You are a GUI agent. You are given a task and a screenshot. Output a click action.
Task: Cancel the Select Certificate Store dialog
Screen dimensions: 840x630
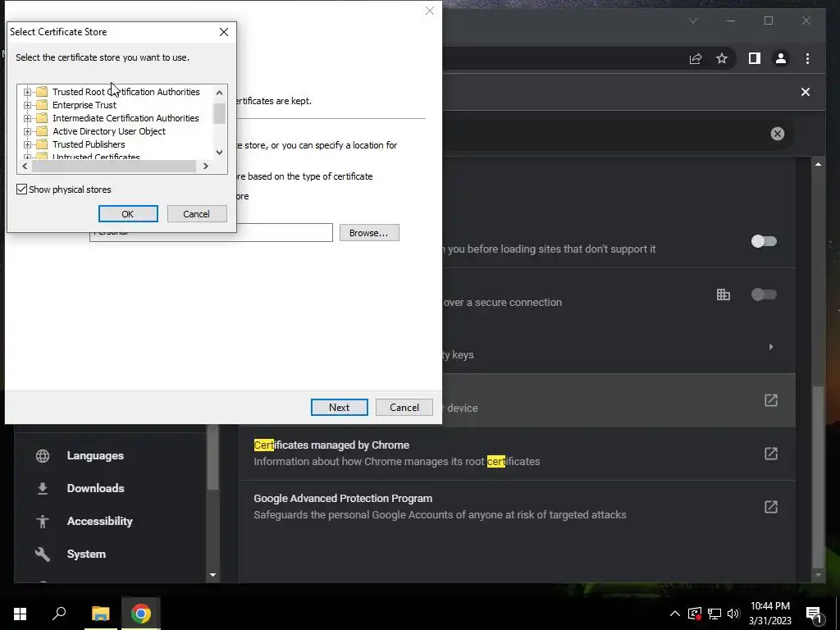(x=197, y=214)
